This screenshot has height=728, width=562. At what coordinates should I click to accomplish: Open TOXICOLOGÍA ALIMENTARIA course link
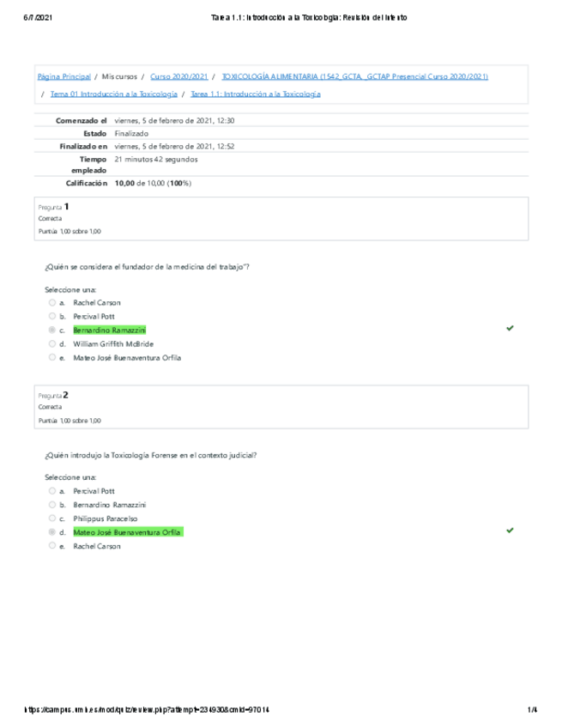pyautogui.click(x=354, y=76)
